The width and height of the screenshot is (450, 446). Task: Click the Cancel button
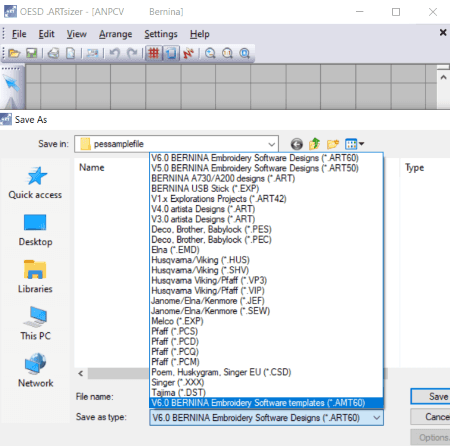click(430, 417)
